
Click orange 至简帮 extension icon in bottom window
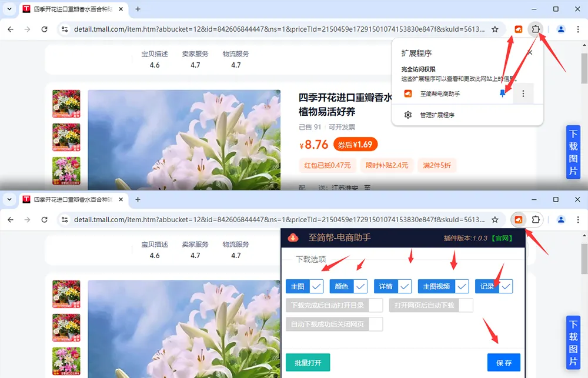coord(518,220)
